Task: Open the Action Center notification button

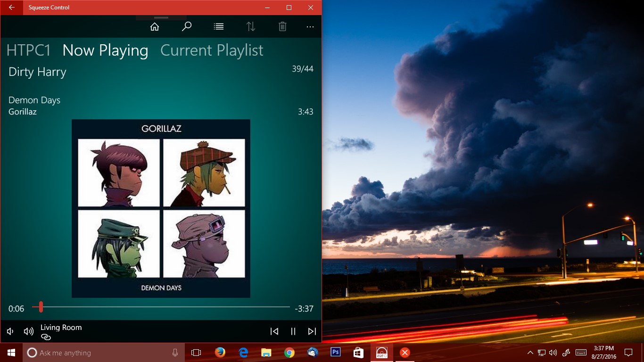Action: click(629, 352)
